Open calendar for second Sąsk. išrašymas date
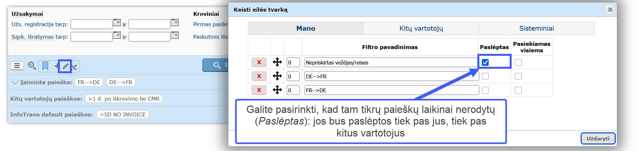The height and width of the screenshot is (151, 644). (x=175, y=35)
